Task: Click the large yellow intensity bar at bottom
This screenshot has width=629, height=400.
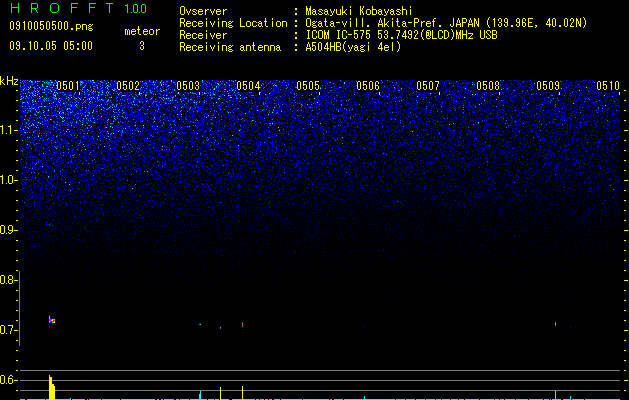Action: tap(52, 387)
